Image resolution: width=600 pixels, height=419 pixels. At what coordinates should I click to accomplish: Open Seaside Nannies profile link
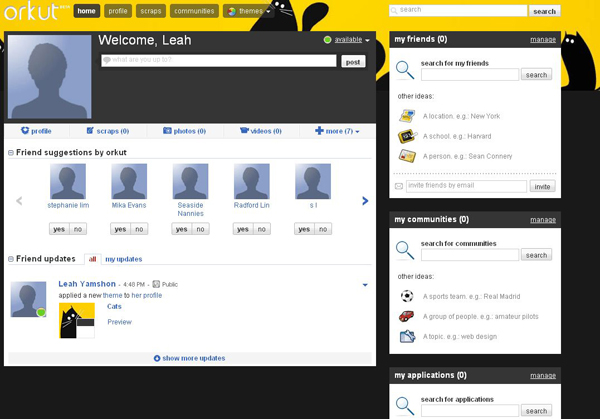[191, 209]
